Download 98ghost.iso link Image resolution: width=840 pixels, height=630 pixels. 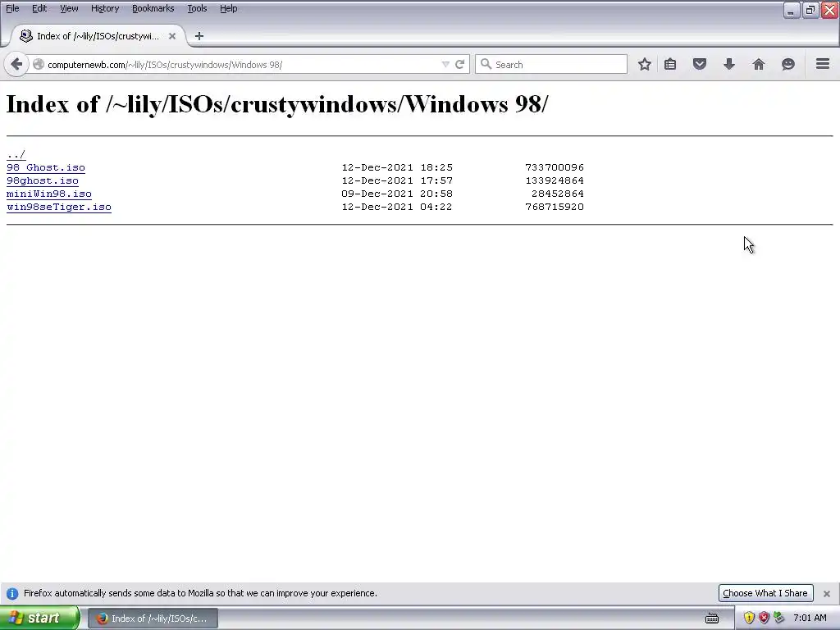[43, 180]
